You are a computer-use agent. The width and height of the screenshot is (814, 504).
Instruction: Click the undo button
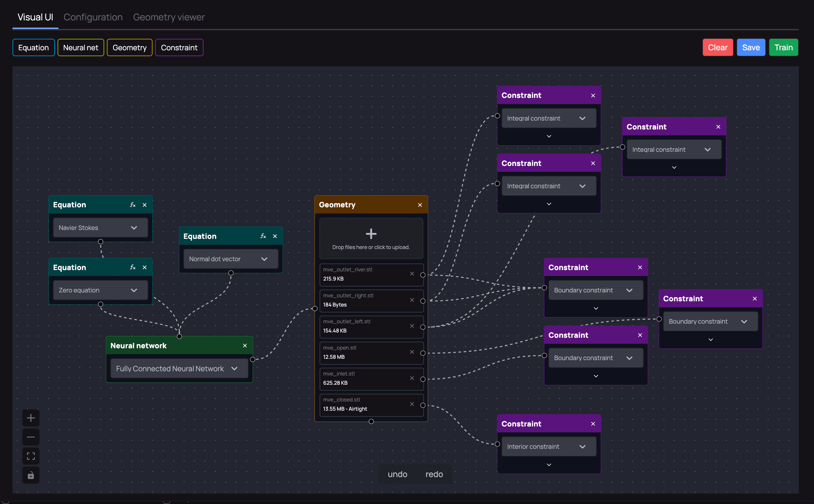click(397, 474)
